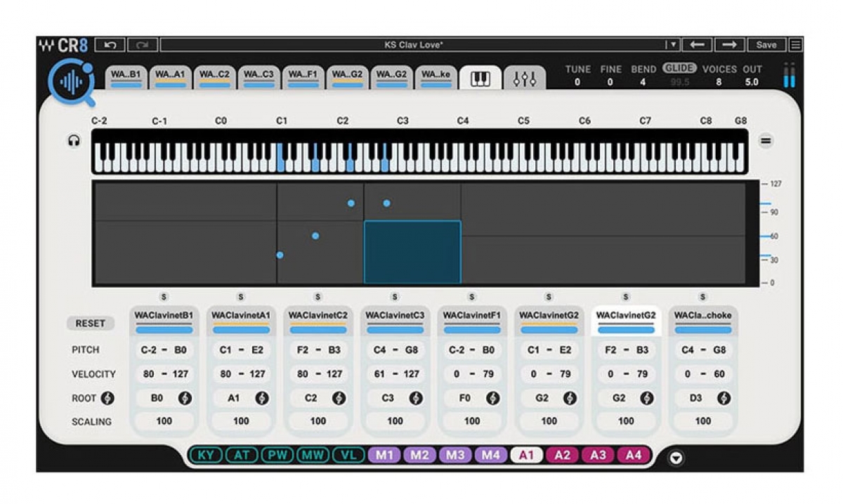Select the A3 modulator
The width and height of the screenshot is (843, 504).
[x=598, y=455]
